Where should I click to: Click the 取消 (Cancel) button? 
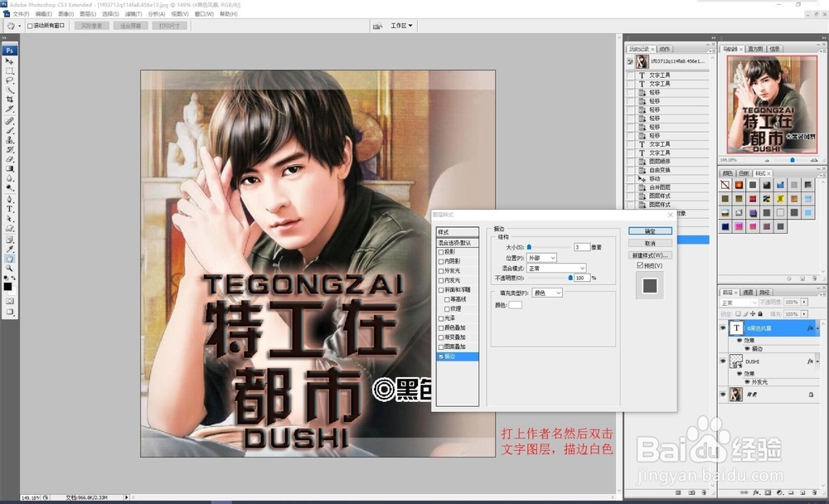(650, 243)
